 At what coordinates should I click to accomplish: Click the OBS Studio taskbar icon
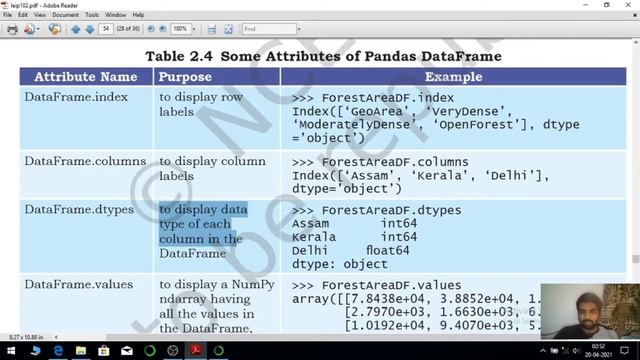coord(173,351)
